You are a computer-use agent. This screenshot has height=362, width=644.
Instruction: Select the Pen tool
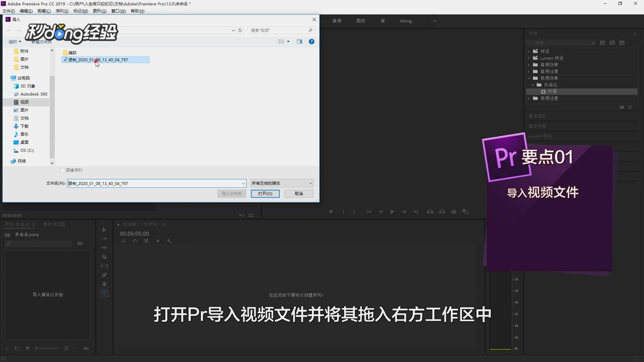[x=104, y=275]
